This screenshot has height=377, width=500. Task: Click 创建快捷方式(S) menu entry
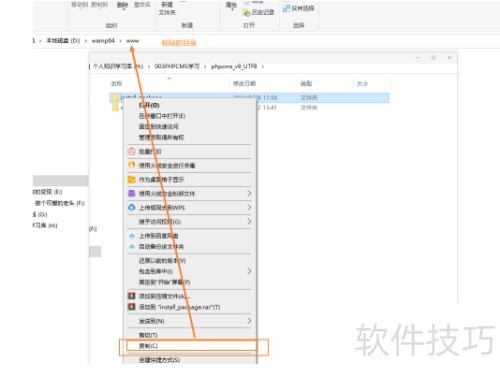point(159,360)
